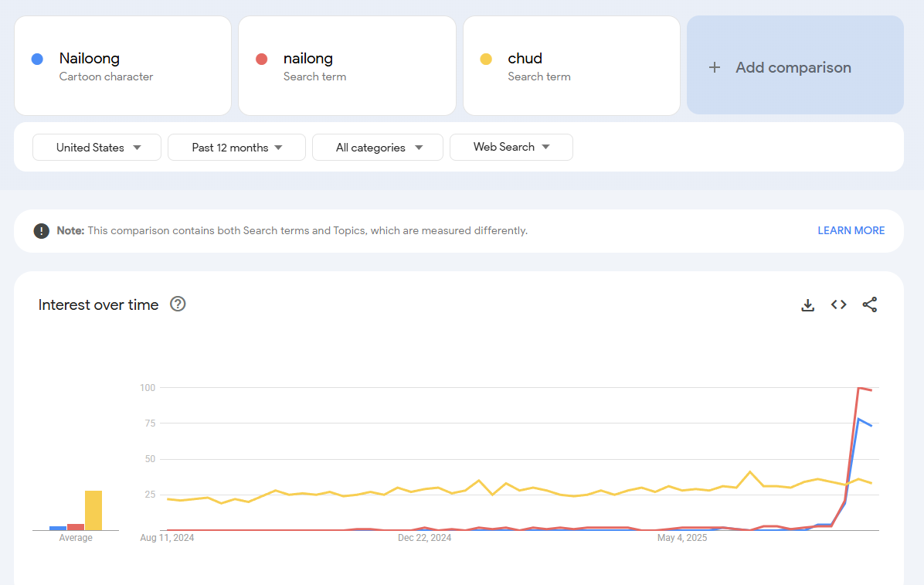Open the LEARN MORE link
This screenshot has height=585, width=924.
click(851, 230)
